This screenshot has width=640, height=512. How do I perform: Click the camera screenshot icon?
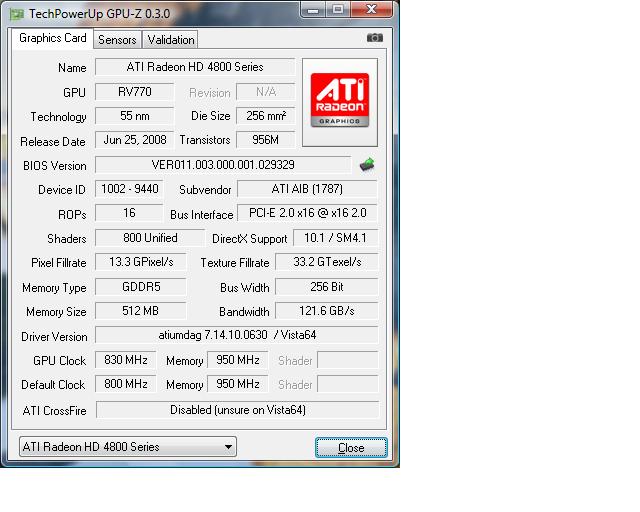(x=374, y=38)
